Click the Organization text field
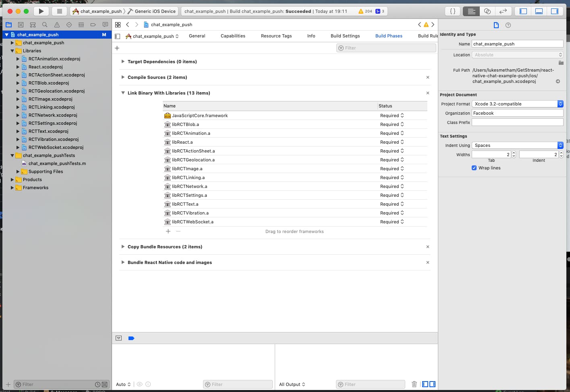The width and height of the screenshot is (570, 392). point(517,113)
